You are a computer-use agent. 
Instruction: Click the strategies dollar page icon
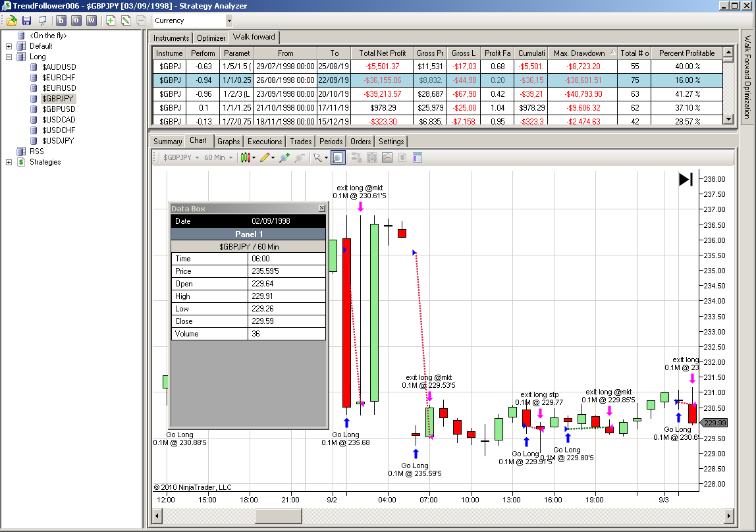point(402,157)
